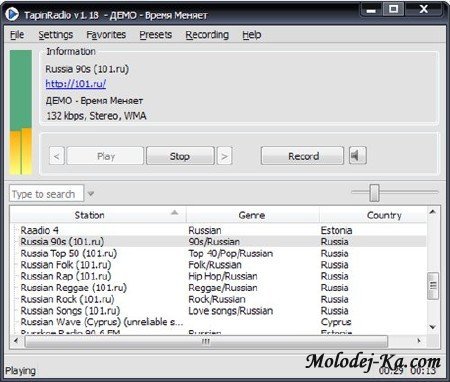Click the vertical scrollbar thumb
This screenshot has height=382, width=450.
[433, 286]
